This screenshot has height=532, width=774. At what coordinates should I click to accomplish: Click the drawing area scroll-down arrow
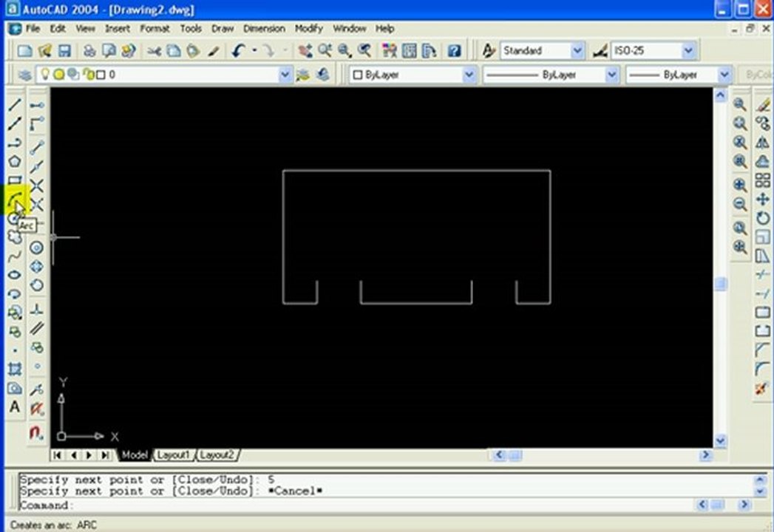pyautogui.click(x=720, y=440)
